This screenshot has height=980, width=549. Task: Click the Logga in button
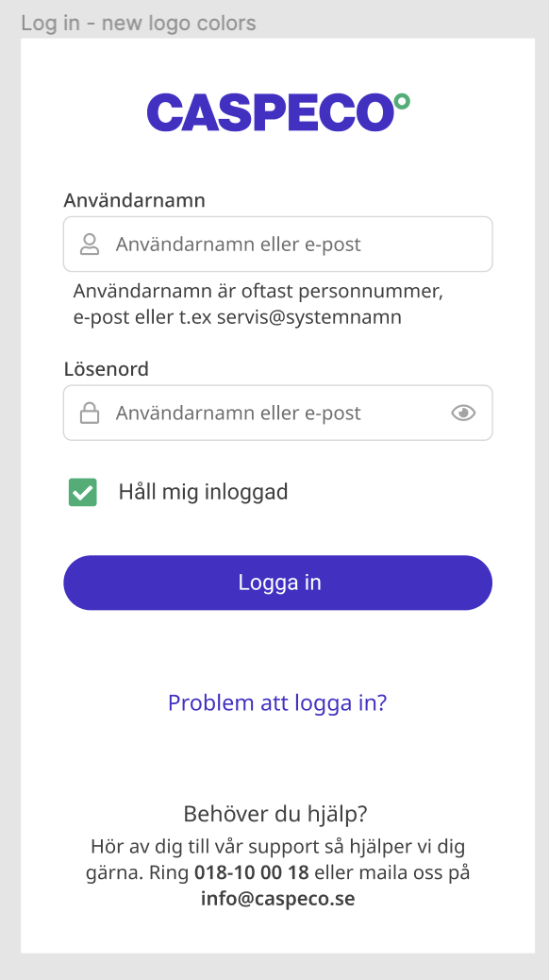click(278, 583)
